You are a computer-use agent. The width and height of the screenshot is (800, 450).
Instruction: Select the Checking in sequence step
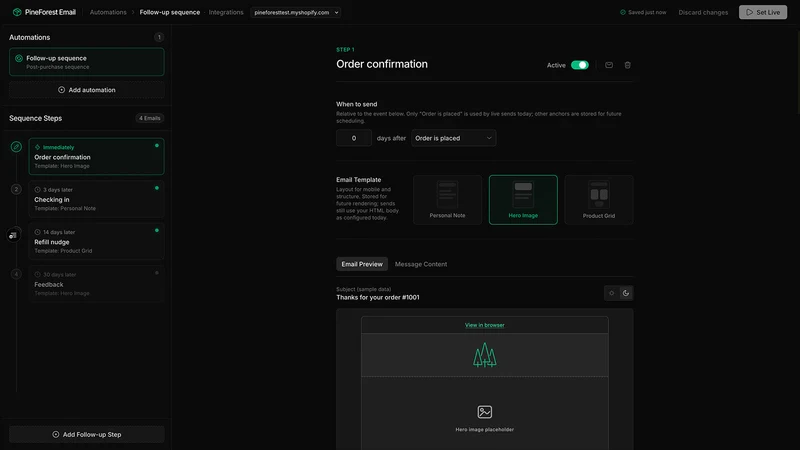tap(96, 199)
